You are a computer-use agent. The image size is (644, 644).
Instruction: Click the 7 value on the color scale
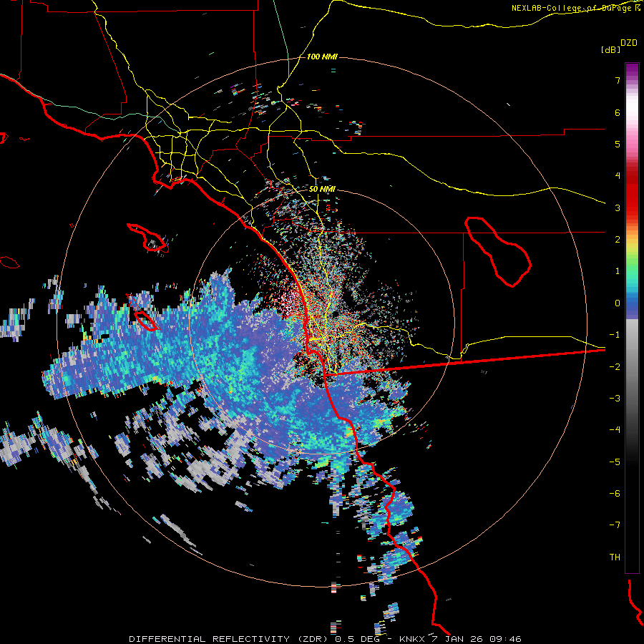(x=618, y=80)
